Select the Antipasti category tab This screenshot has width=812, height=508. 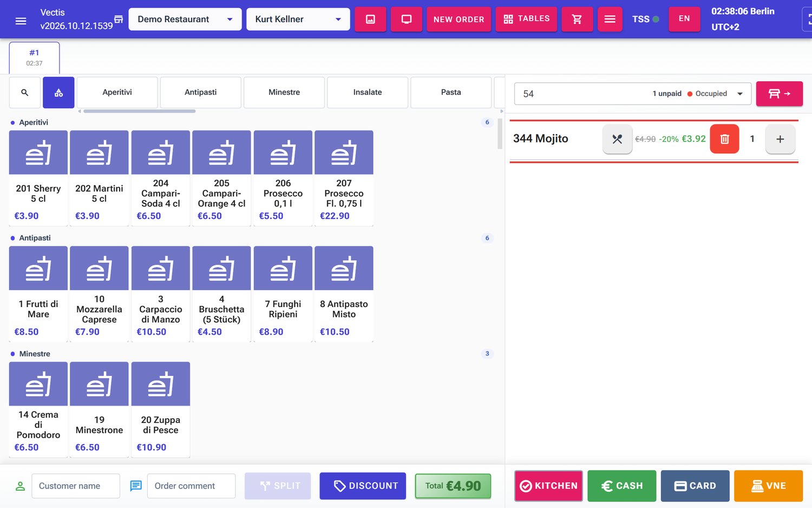click(x=201, y=93)
